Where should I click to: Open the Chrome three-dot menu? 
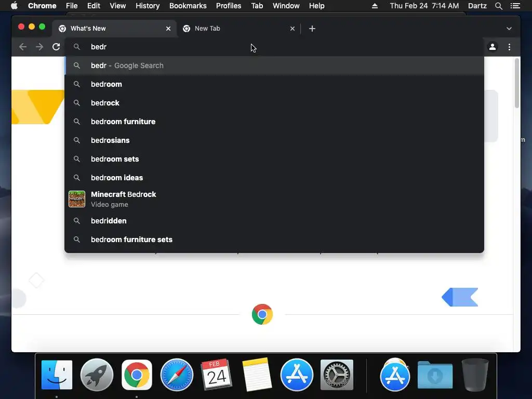[x=509, y=47]
